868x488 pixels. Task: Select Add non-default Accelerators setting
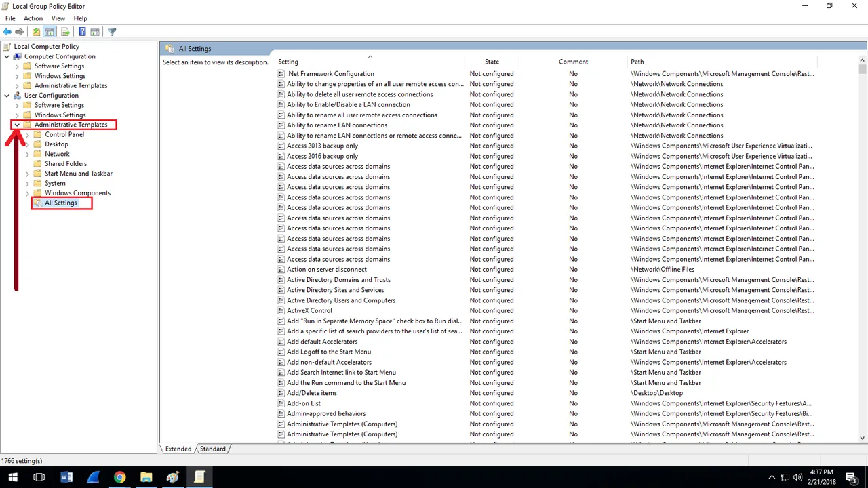(x=329, y=362)
